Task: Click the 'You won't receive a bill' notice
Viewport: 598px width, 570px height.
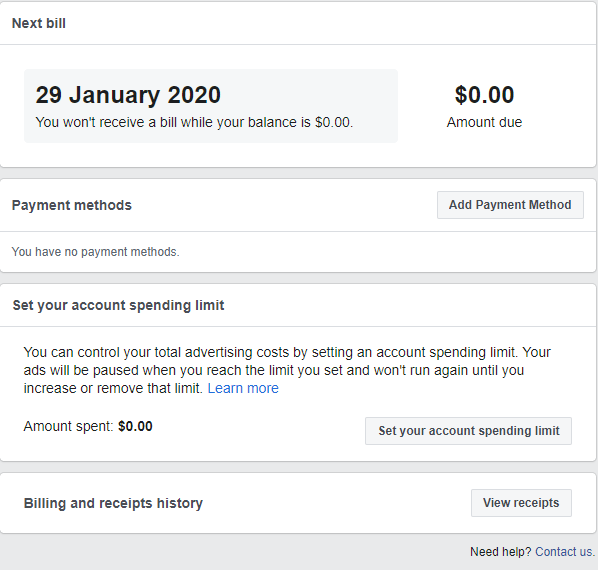Action: 194,122
